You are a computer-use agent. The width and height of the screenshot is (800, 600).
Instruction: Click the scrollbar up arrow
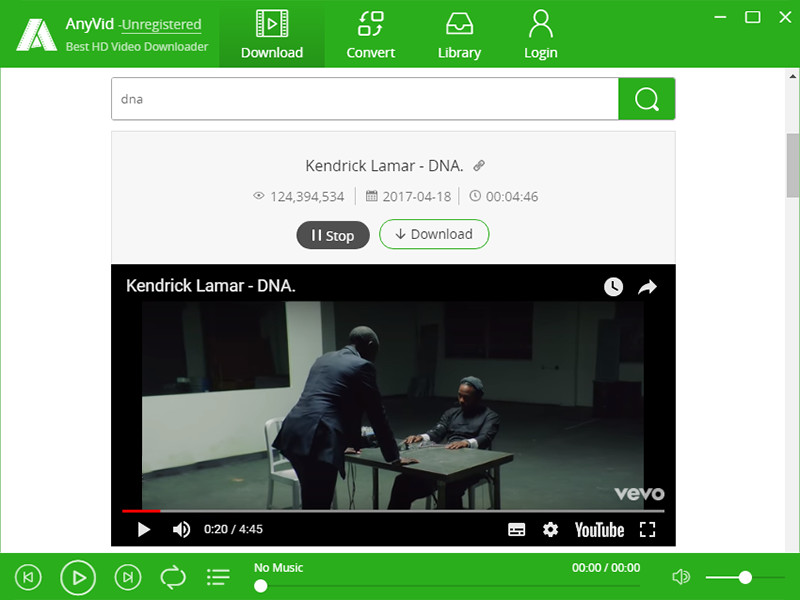click(793, 77)
